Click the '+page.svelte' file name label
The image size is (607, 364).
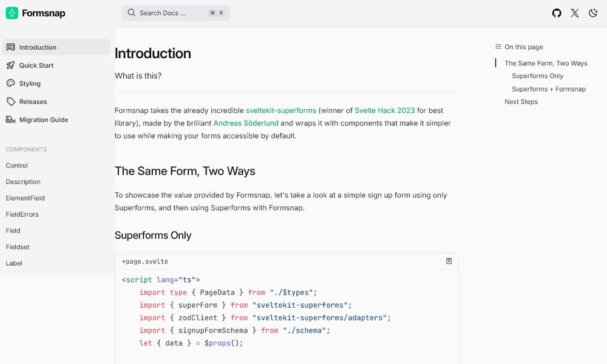tap(145, 261)
